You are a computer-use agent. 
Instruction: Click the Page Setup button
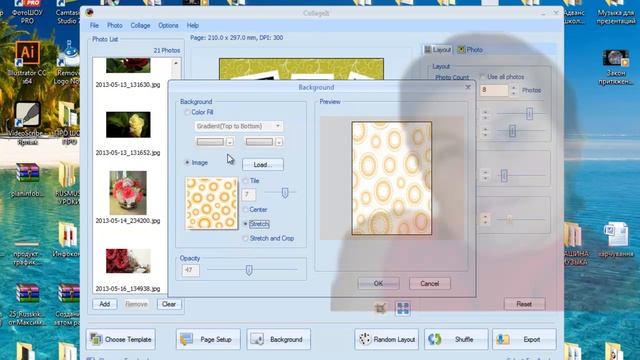(x=208, y=339)
